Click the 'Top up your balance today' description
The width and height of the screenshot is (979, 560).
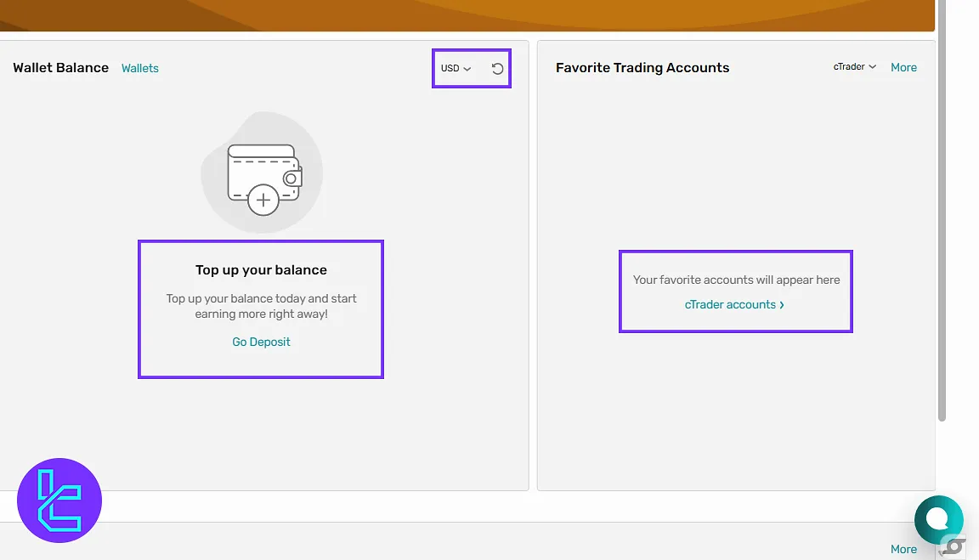[x=261, y=306]
